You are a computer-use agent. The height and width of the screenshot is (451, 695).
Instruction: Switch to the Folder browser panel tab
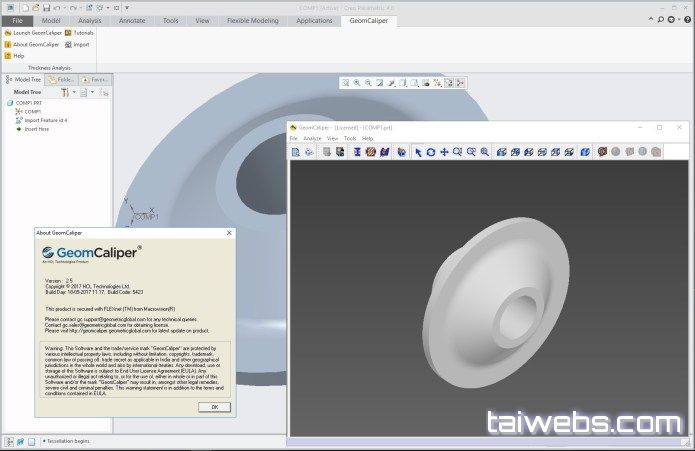[x=62, y=79]
